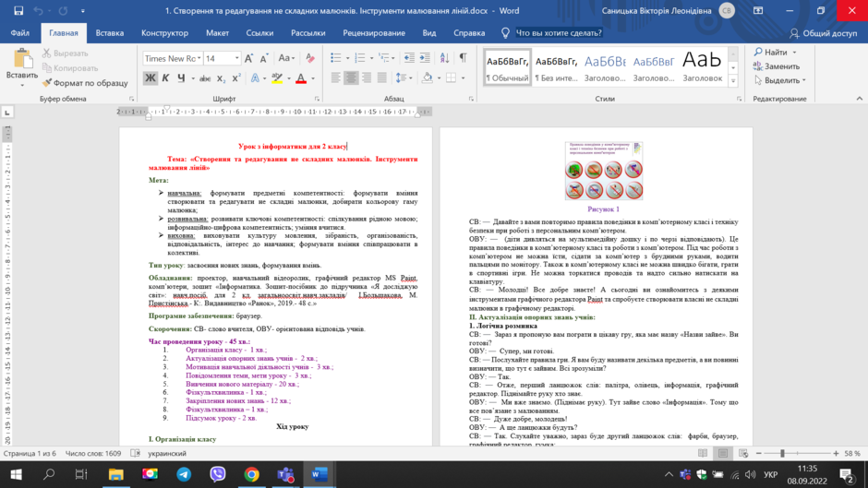Viewport: 868px width, 488px height.
Task: Activate Формат по образцу format painter
Action: point(85,83)
